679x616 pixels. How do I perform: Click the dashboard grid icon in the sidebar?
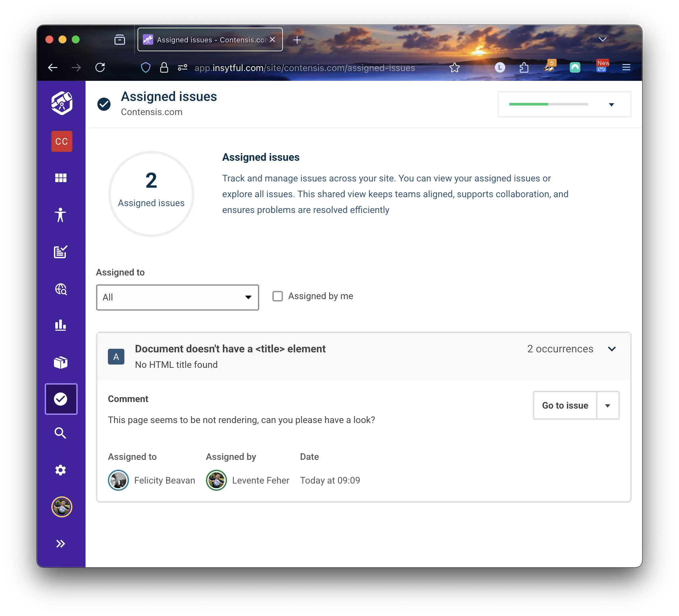point(61,178)
